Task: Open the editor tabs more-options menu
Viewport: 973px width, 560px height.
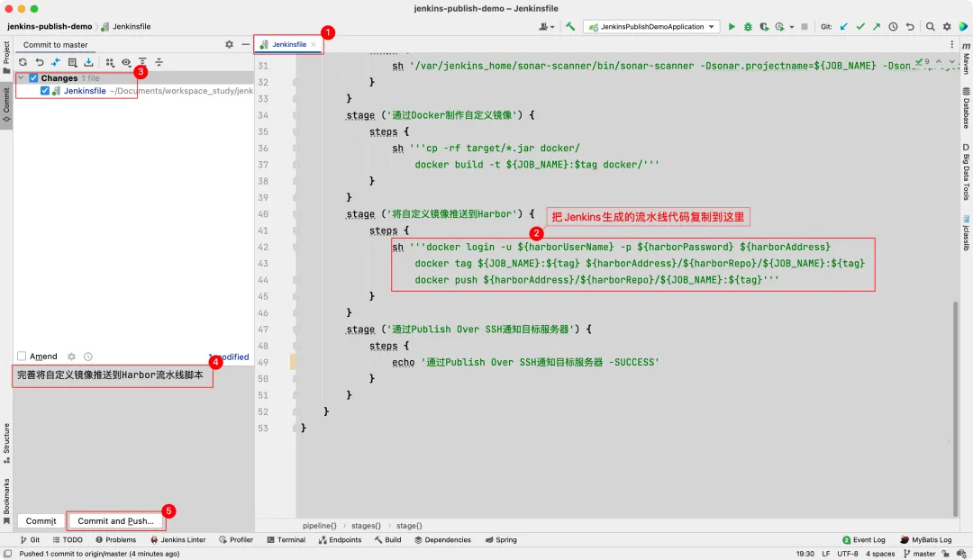Action: (x=952, y=45)
